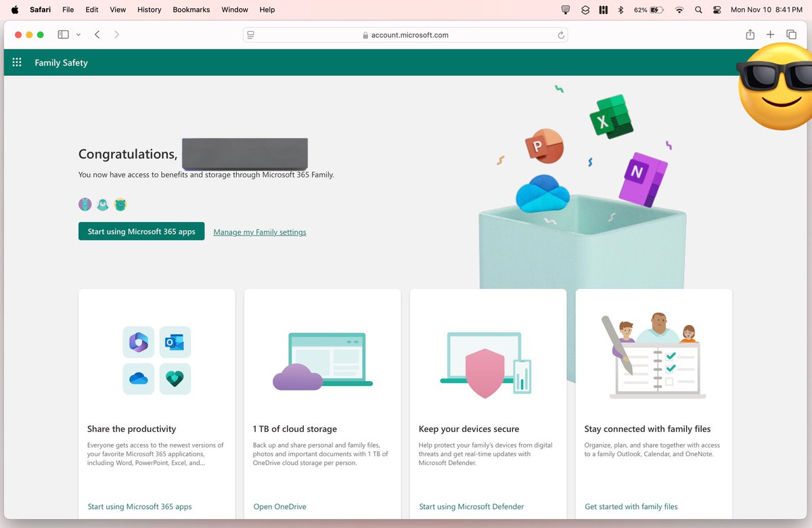Viewport: 812px width, 528px height.
Task: Show the tab overview
Action: tap(791, 35)
